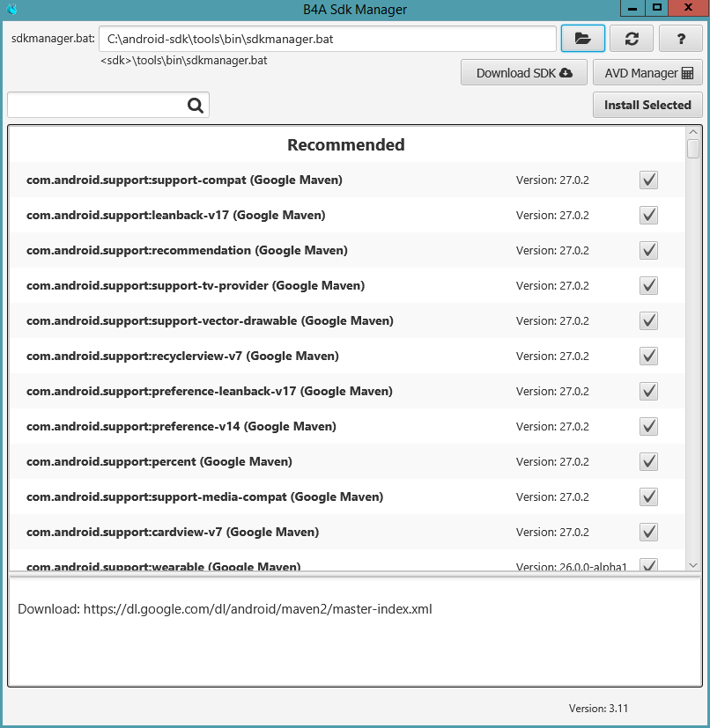The height and width of the screenshot is (728, 710).
Task: Maximize the B4A Sdk Manager window
Action: pos(656,8)
